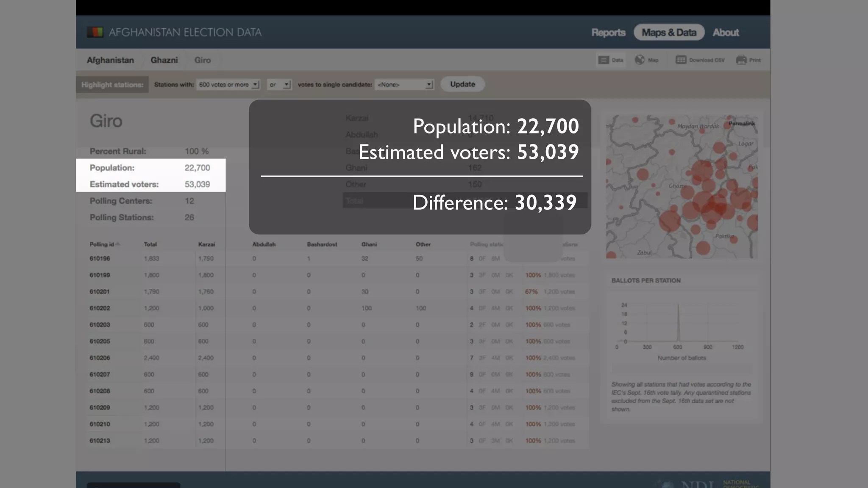Click Karzai total 2,400 in row 610206
The width and height of the screenshot is (868, 488).
point(206,358)
